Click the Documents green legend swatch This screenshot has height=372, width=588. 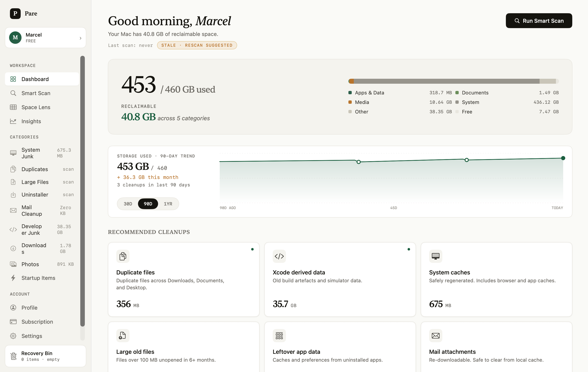(457, 93)
